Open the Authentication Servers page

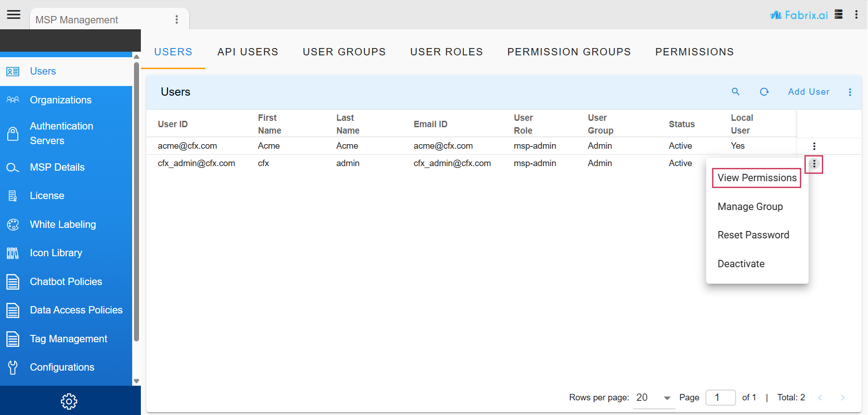pos(61,133)
